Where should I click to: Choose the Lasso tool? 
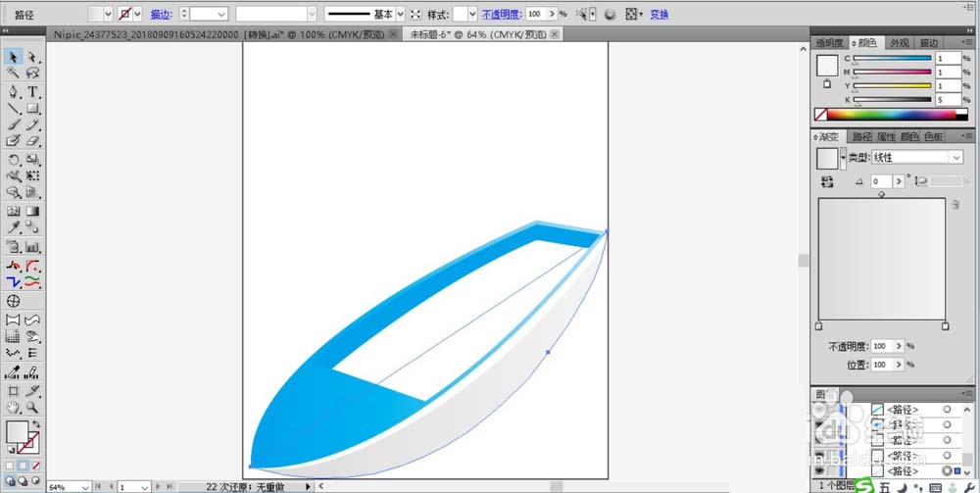[32, 74]
